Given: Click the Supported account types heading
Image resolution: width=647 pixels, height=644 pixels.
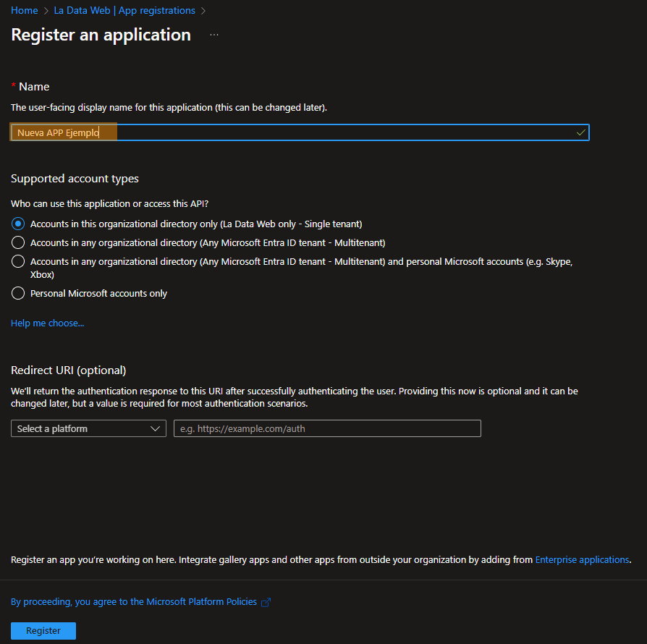Looking at the screenshot, I should coord(75,179).
